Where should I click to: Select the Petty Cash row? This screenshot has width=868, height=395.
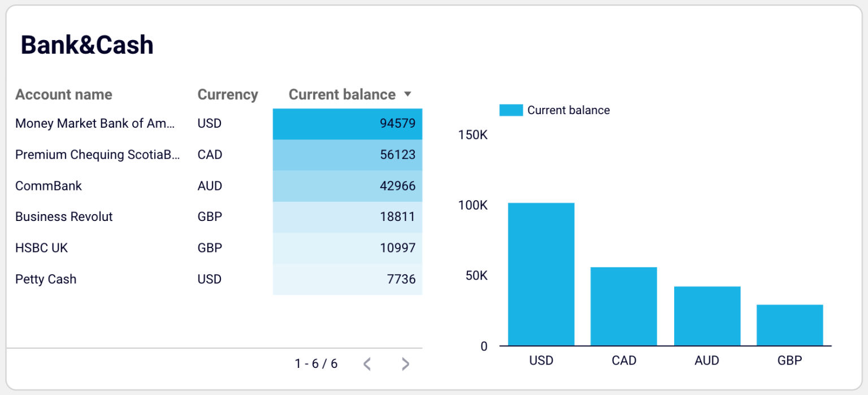click(45, 279)
